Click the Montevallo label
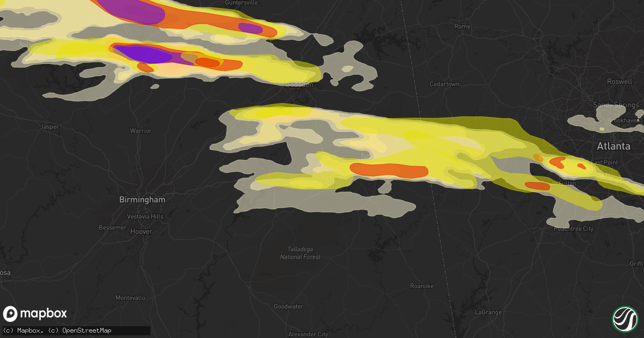 point(129,298)
